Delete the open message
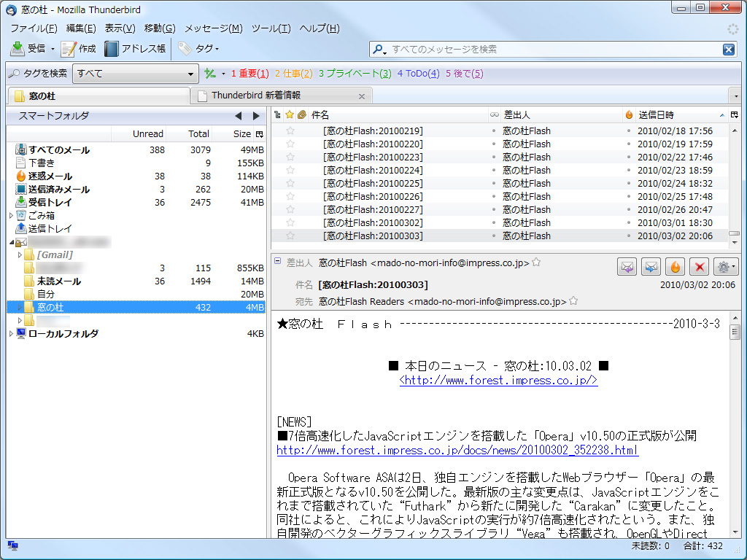The width and height of the screenshot is (747, 560). pyautogui.click(x=699, y=267)
